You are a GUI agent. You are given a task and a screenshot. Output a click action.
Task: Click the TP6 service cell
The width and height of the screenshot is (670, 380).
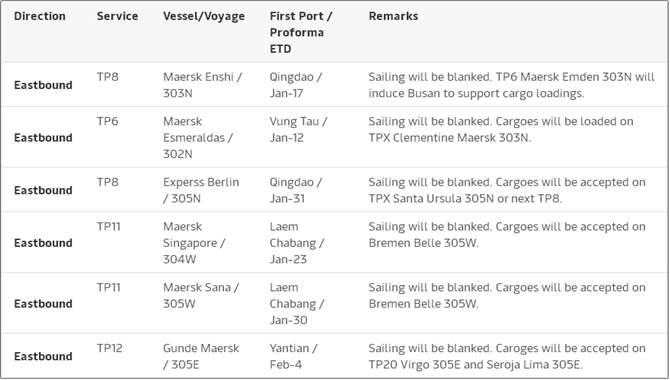pos(107,121)
